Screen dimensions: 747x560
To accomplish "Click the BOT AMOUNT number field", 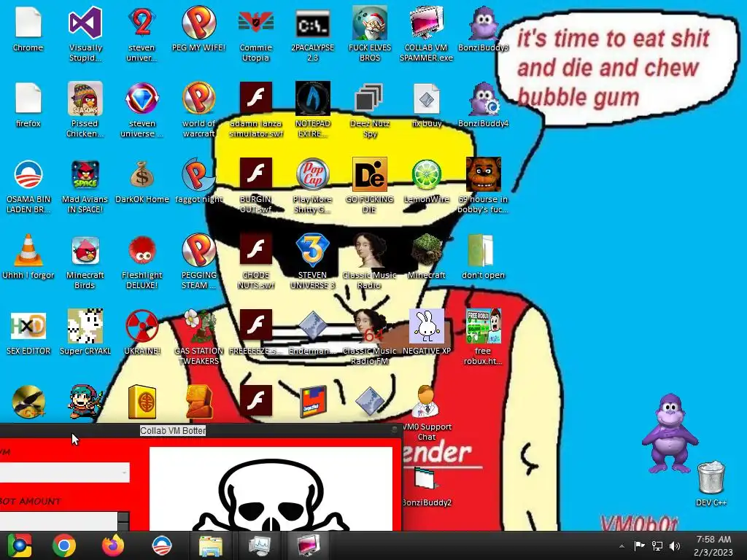I will tap(58, 521).
